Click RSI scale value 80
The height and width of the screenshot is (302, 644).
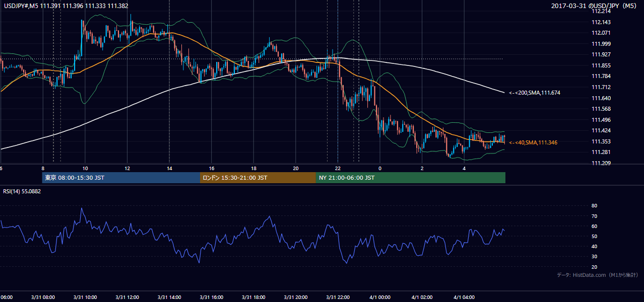595,206
